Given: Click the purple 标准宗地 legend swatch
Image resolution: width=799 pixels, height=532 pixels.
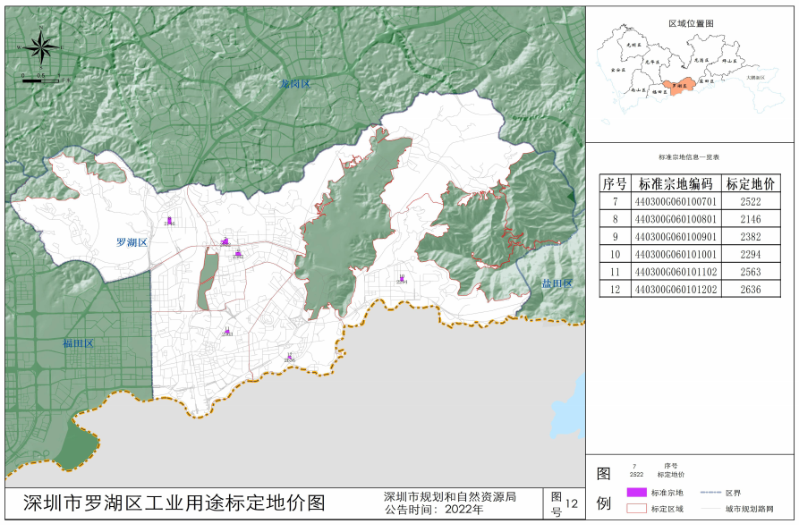Looking at the screenshot, I should click(x=635, y=493).
